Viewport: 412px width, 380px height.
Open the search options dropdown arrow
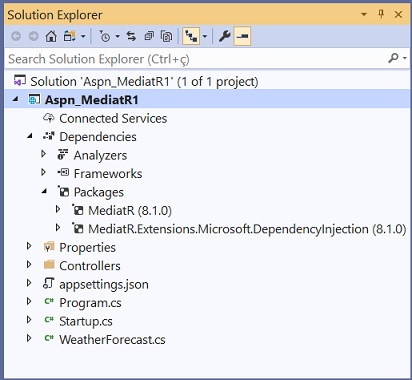405,58
